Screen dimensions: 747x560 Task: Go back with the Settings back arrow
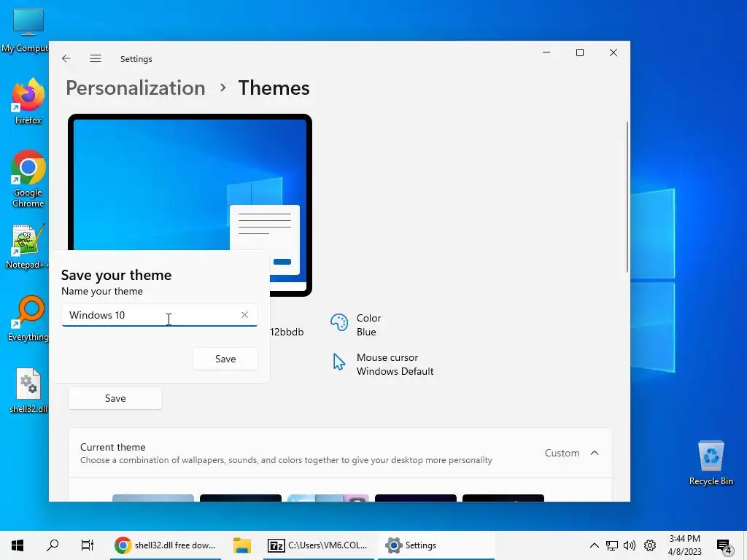point(66,58)
